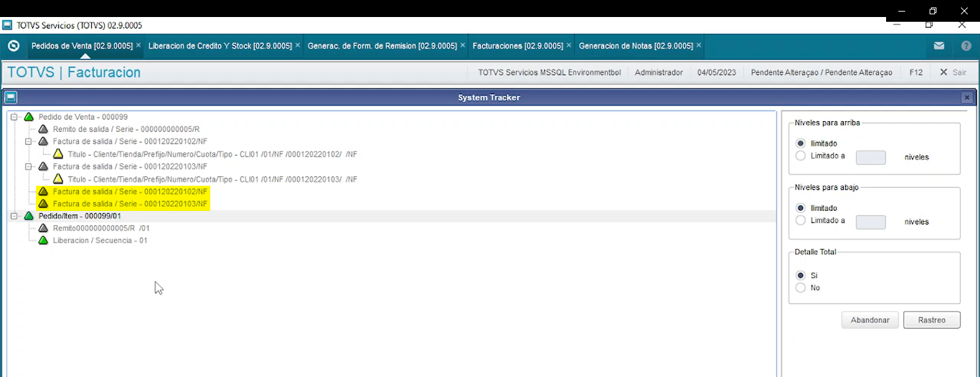Click Administrador user label in header
This screenshot has width=980, height=377.
(x=659, y=72)
